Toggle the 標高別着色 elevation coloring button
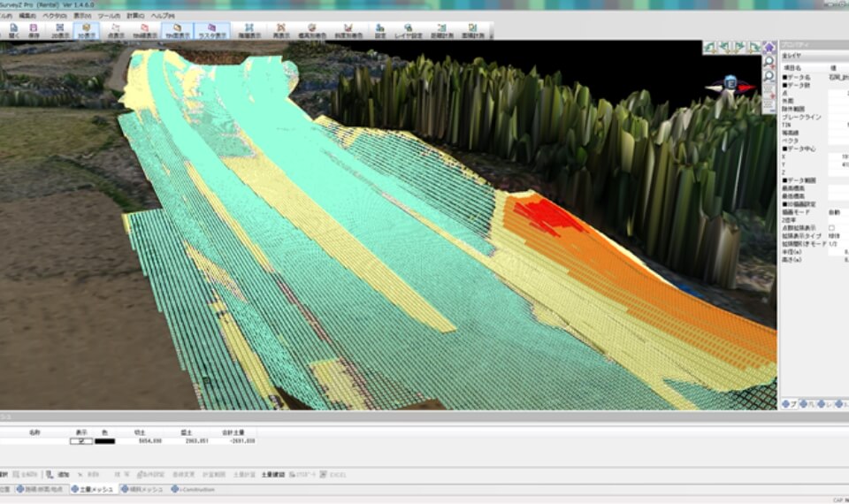849x504 pixels. [311, 31]
